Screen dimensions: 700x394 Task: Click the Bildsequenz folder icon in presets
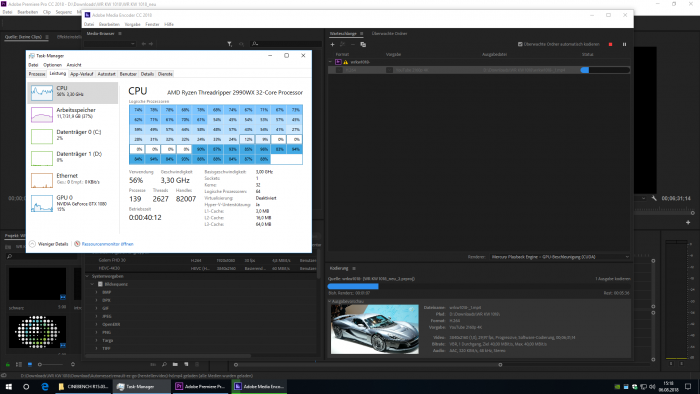pos(100,284)
